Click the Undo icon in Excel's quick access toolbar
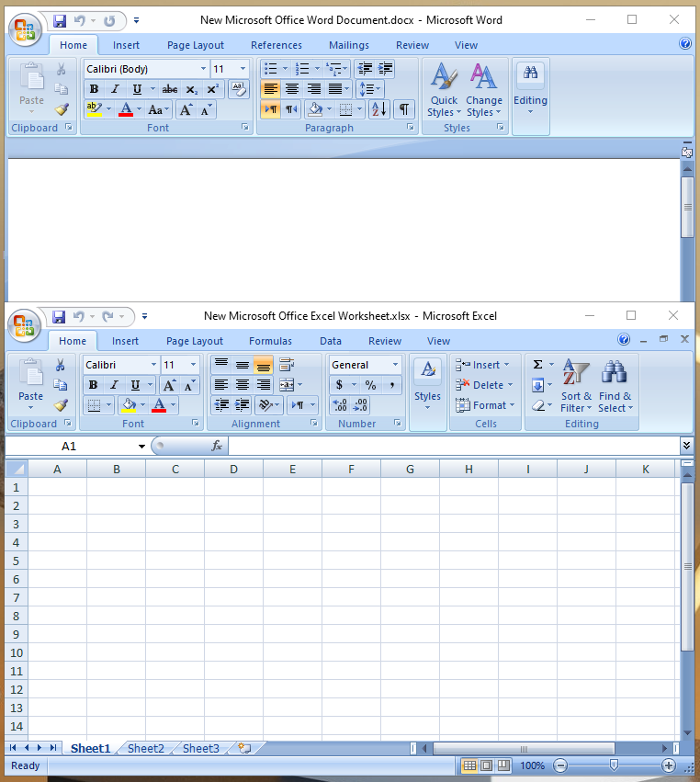700x782 pixels. 78,316
